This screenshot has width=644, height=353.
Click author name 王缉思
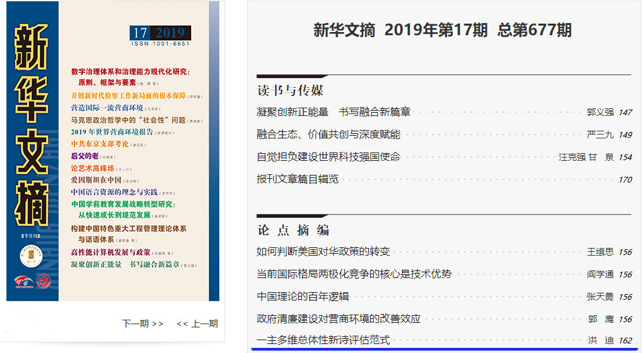tap(600, 252)
